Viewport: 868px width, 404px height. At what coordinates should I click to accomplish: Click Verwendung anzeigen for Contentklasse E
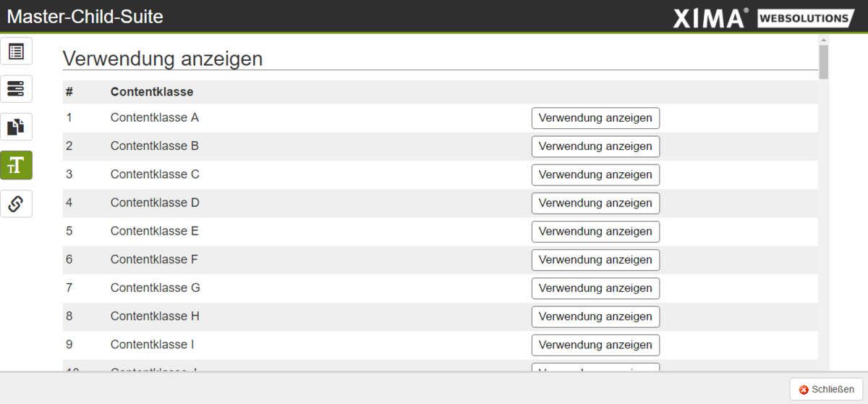coord(595,232)
